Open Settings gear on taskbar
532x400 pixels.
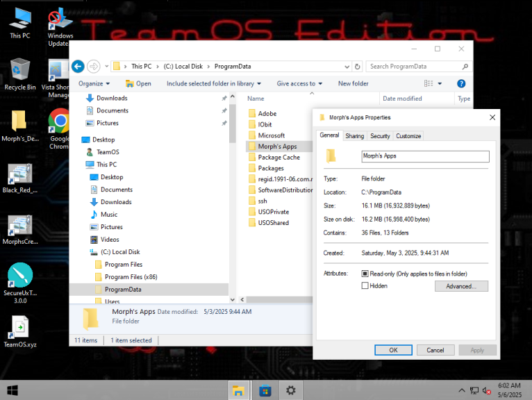tap(290, 390)
